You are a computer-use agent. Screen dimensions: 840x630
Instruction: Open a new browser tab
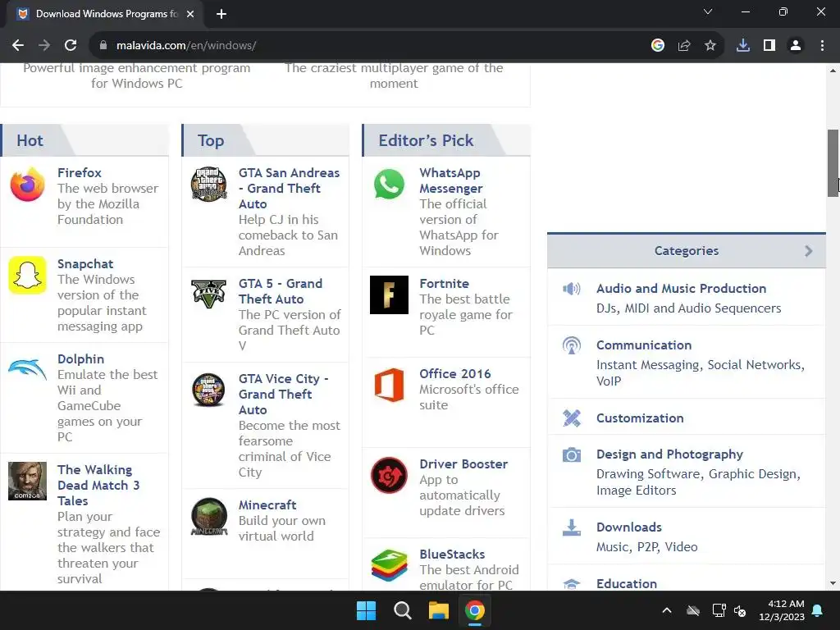coord(221,14)
